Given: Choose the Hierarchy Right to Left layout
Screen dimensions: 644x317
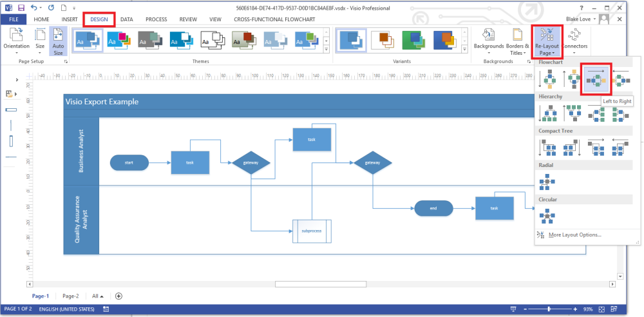Looking at the screenshot, I should point(620,113).
